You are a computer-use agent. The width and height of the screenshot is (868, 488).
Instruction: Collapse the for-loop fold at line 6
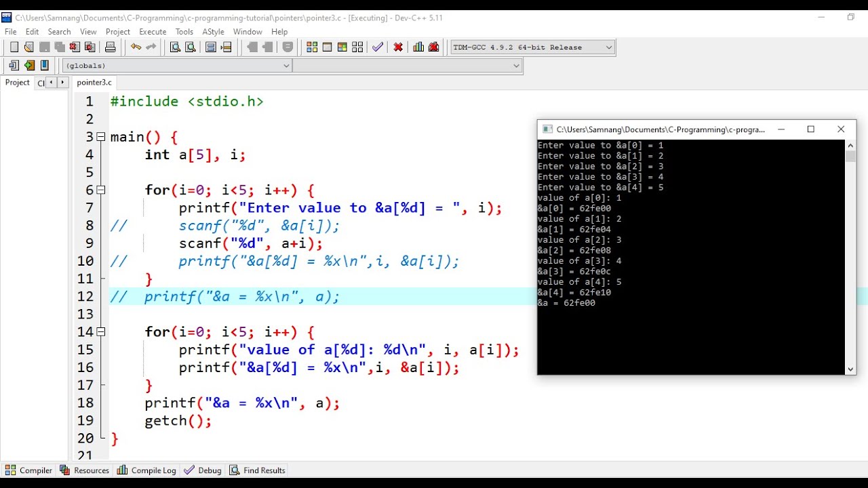101,190
